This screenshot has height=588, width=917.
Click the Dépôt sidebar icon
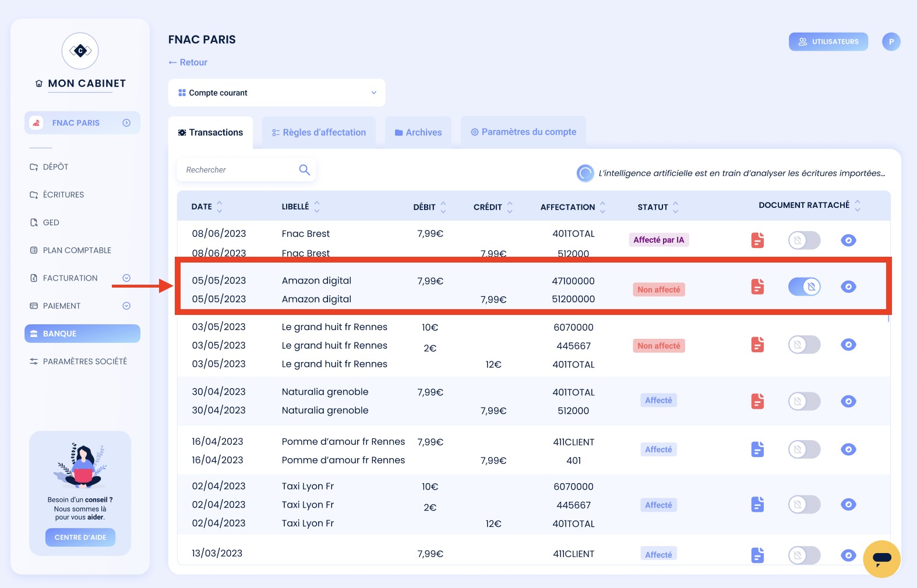point(34,167)
